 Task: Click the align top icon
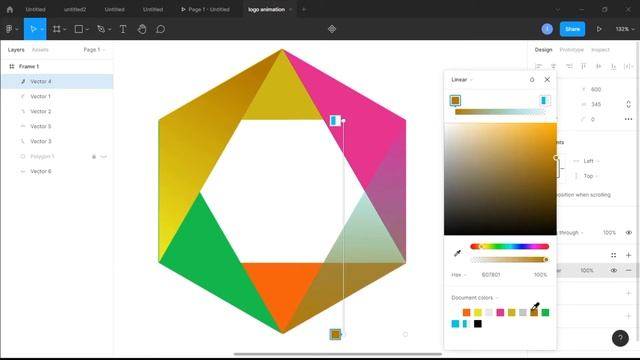(584, 66)
